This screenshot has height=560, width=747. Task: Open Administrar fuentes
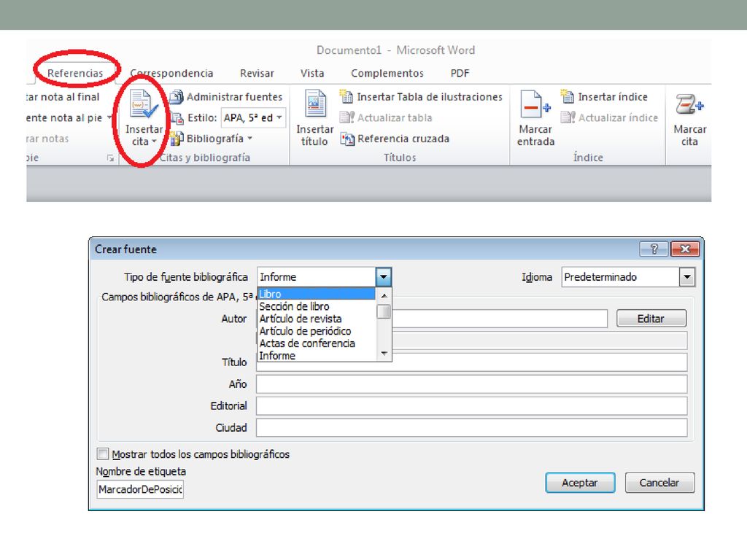click(x=226, y=97)
